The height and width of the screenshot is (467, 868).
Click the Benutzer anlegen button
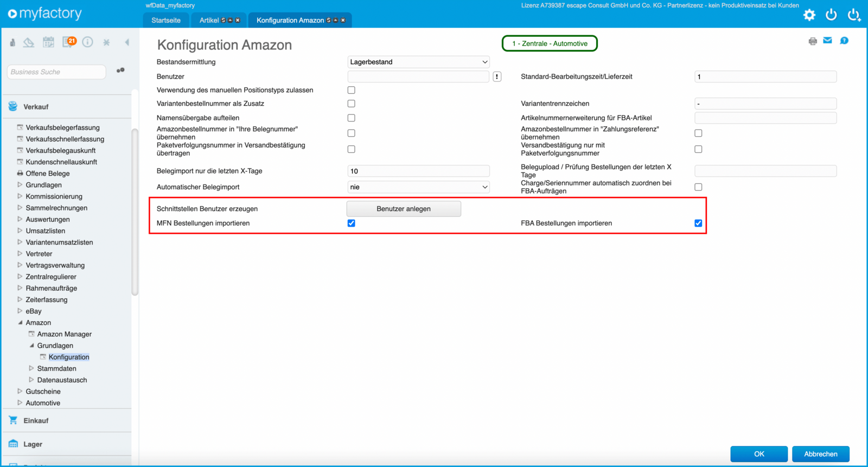tap(404, 209)
